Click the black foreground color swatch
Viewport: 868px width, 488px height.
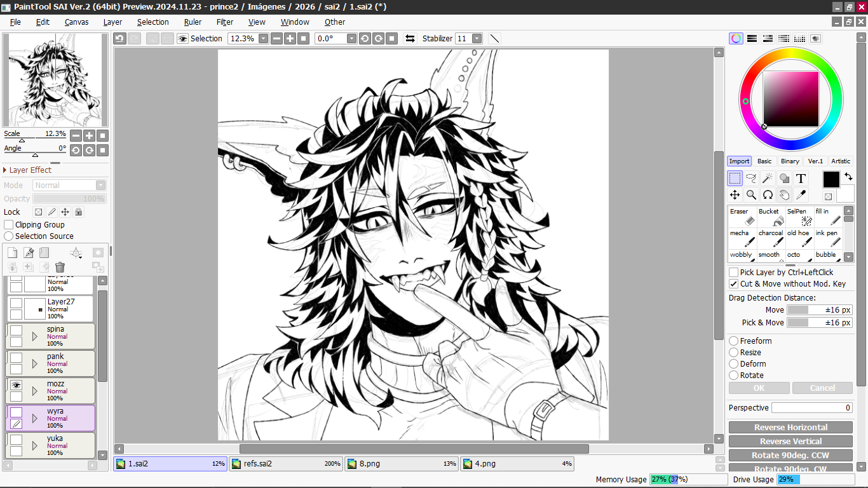831,180
